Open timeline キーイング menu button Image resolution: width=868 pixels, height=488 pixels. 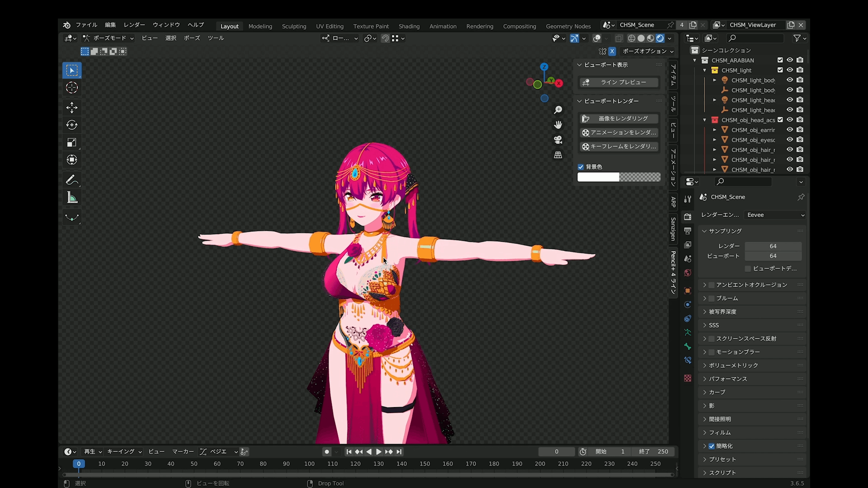[x=124, y=451]
